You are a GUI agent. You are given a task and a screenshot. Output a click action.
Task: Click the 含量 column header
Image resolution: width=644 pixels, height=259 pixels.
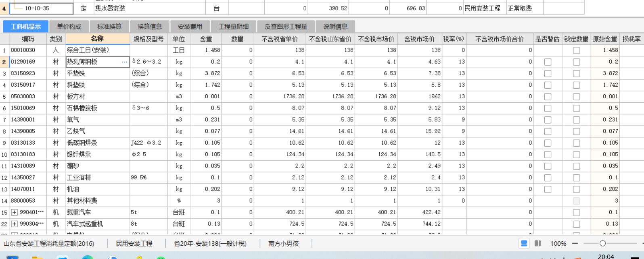(x=206, y=39)
